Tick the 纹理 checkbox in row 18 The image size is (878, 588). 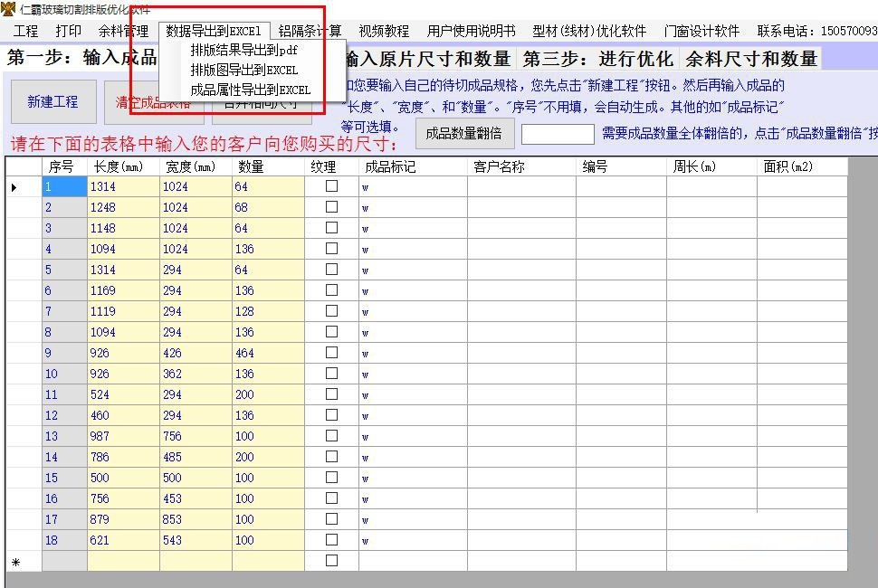331,539
